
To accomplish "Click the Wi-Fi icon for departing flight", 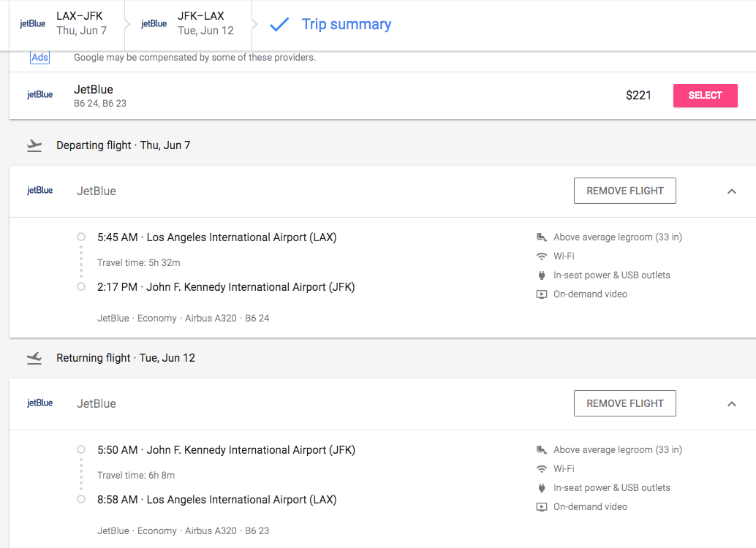I will tap(542, 256).
